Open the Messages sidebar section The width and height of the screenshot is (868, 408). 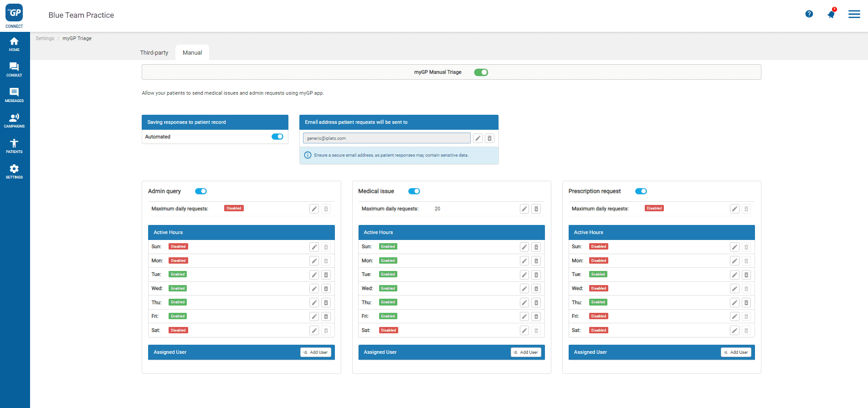point(14,95)
